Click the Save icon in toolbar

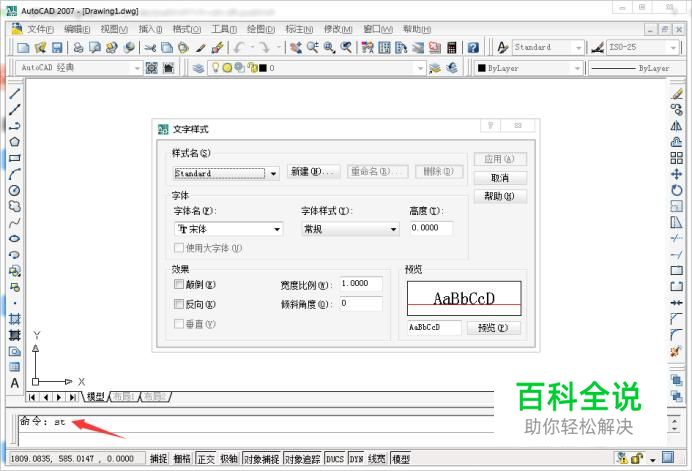(x=57, y=47)
